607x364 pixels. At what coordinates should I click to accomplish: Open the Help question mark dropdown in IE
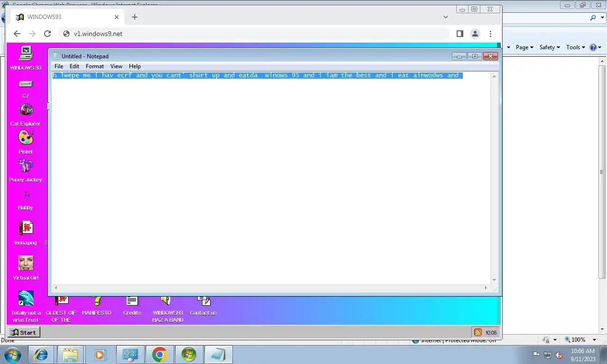click(595, 47)
